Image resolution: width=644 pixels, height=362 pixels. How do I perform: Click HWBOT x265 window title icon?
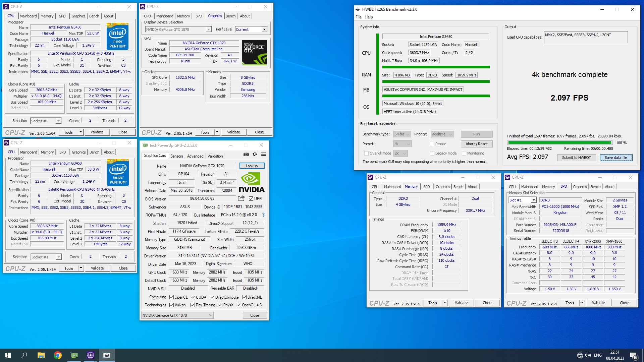[358, 9]
